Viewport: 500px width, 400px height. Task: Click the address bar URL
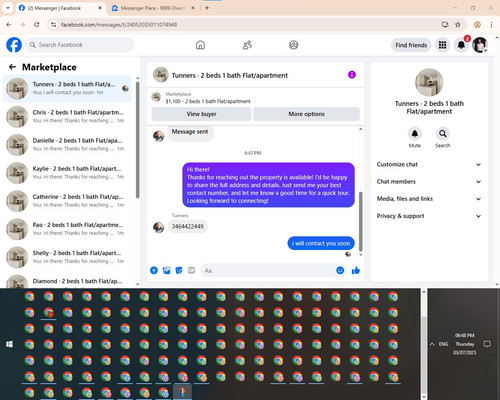119,25
